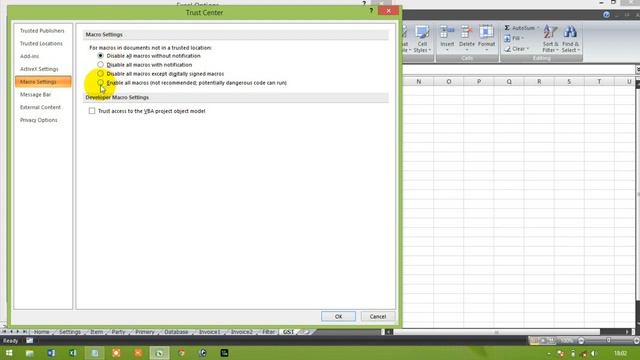Switch to the GST sheet tab
Image resolution: width=640 pixels, height=360 pixels.
(289, 332)
